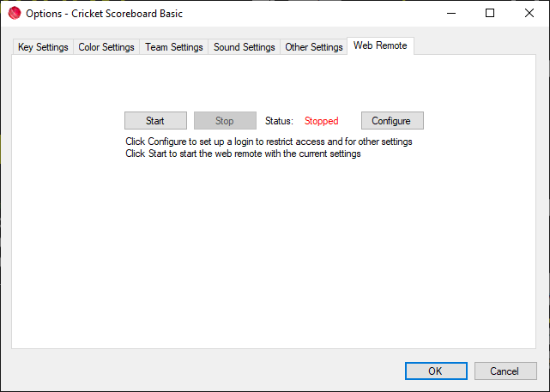Cancel and dismiss the Options dialog
This screenshot has width=550, height=392.
(x=505, y=371)
